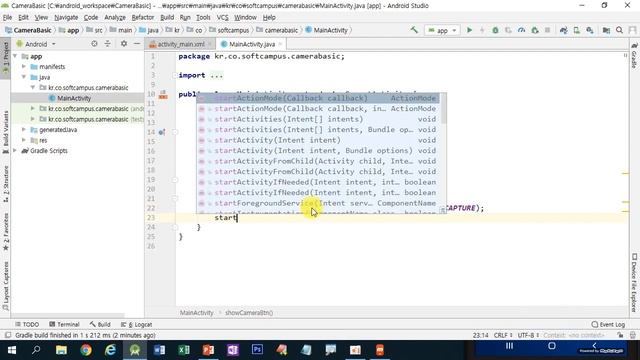This screenshot has height=360, width=640.
Task: Expand the androidTest camerabasic package
Action: (x=33, y=109)
